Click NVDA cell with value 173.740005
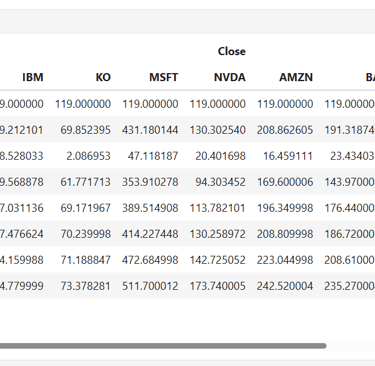 pos(217,286)
